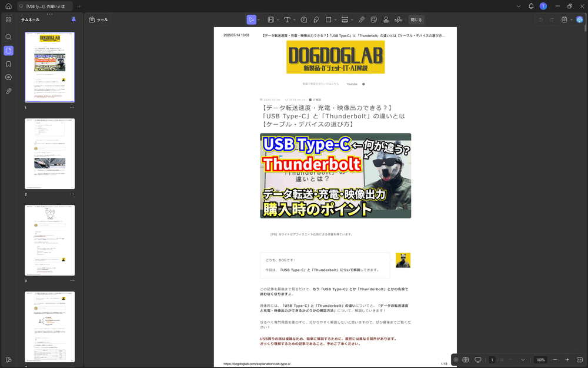Open the ツール tools menu

point(98,19)
